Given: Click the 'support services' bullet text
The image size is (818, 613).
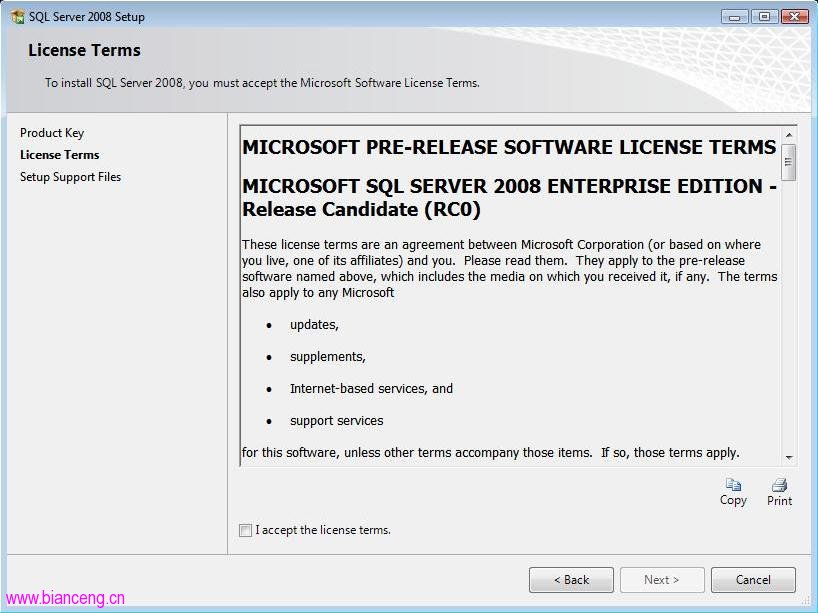Looking at the screenshot, I should [336, 420].
